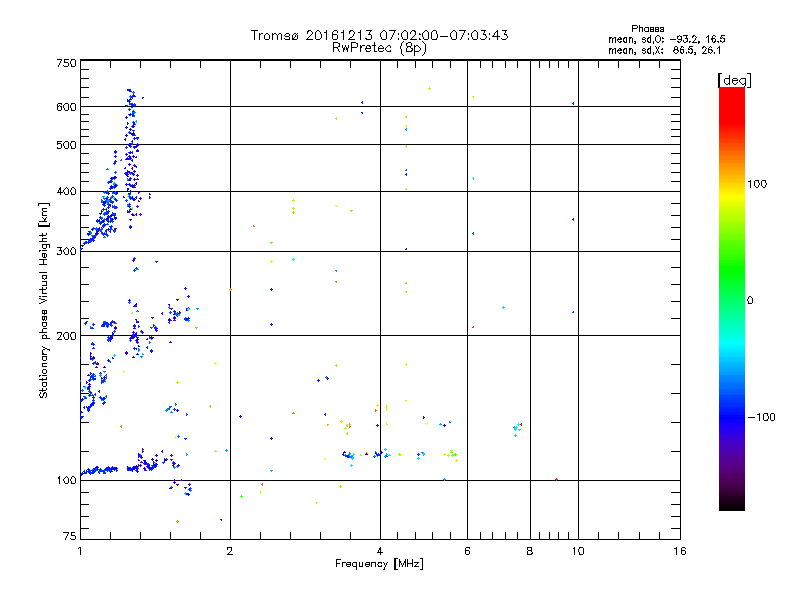Click the y-axis tick label "600"
800x600 pixels.
pos(66,107)
